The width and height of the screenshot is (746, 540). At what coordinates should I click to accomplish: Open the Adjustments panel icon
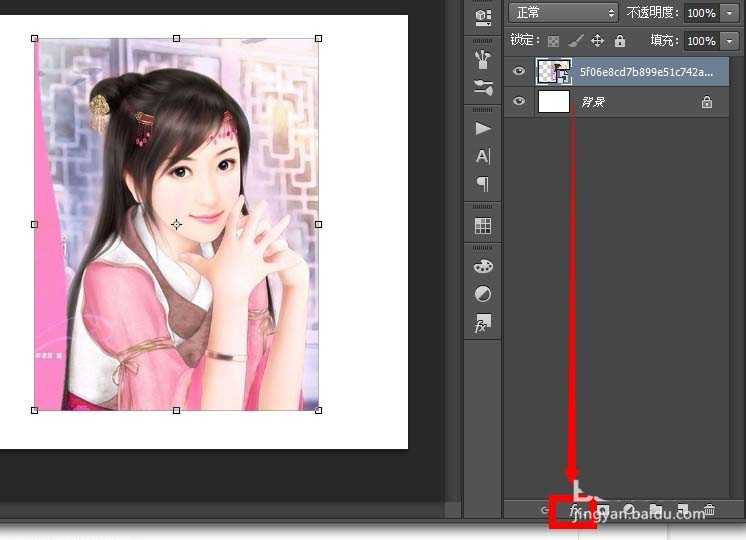tap(483, 295)
